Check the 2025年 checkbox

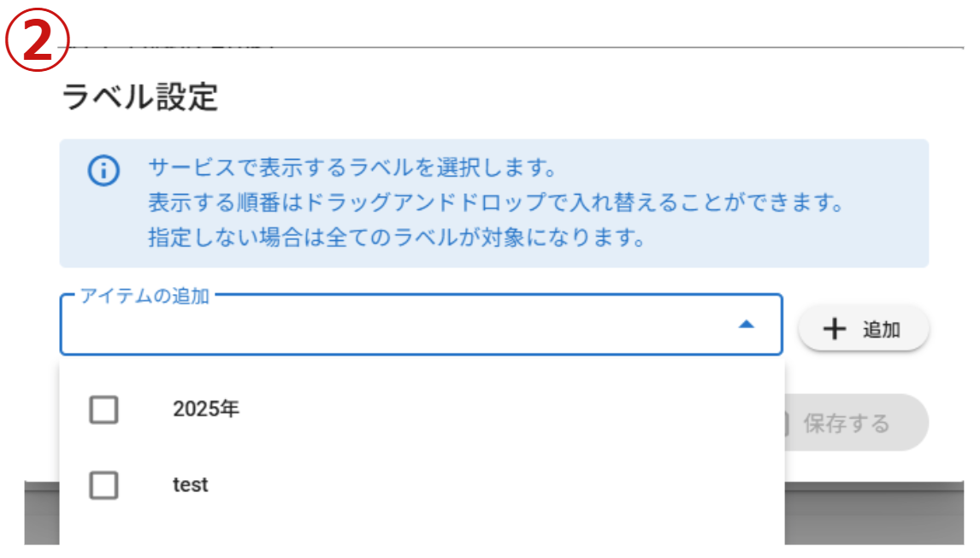pyautogui.click(x=103, y=410)
